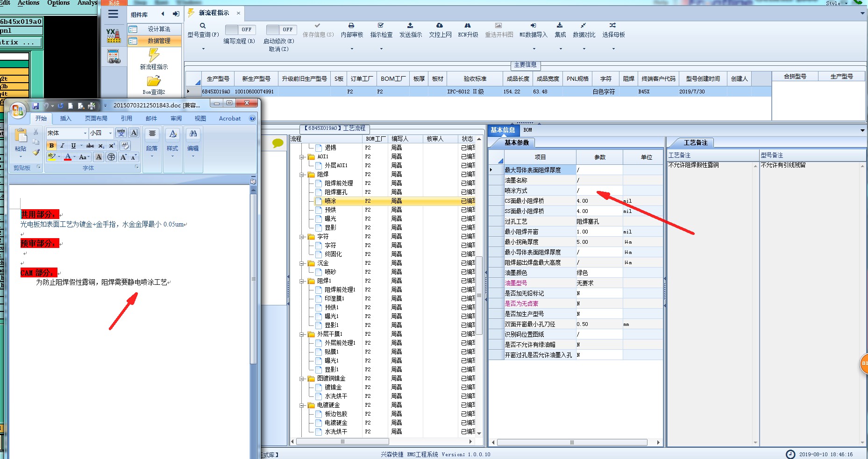Click the print preview icon in Word toolbar
This screenshot has height=459, width=868.
pos(81,106)
